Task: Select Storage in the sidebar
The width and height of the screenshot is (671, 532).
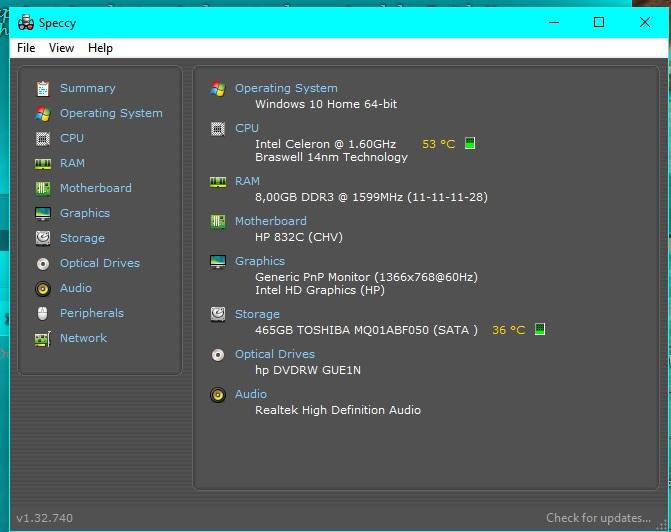Action: point(82,238)
